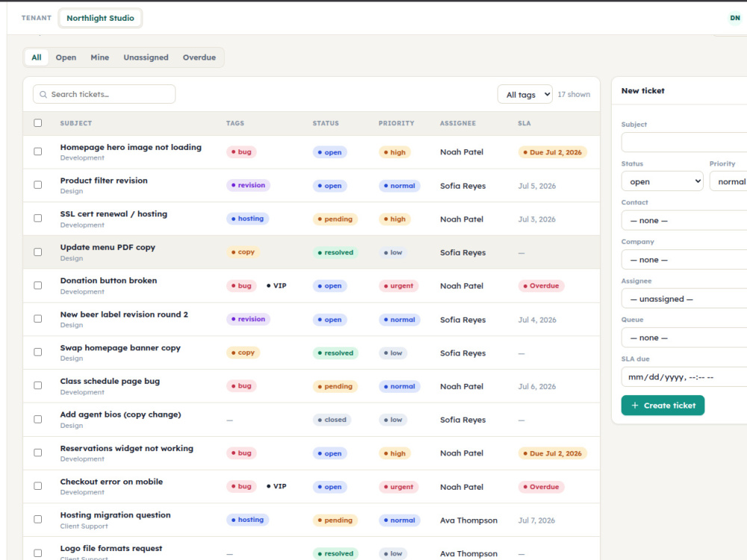
Task: Click Ava Thompson on Hosting migration question row
Action: (469, 520)
